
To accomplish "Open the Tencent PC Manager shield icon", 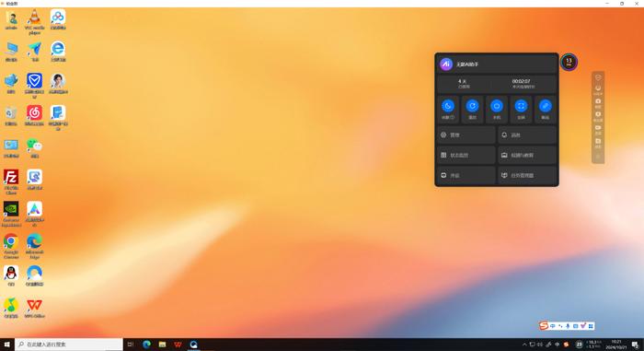I will click(35, 86).
